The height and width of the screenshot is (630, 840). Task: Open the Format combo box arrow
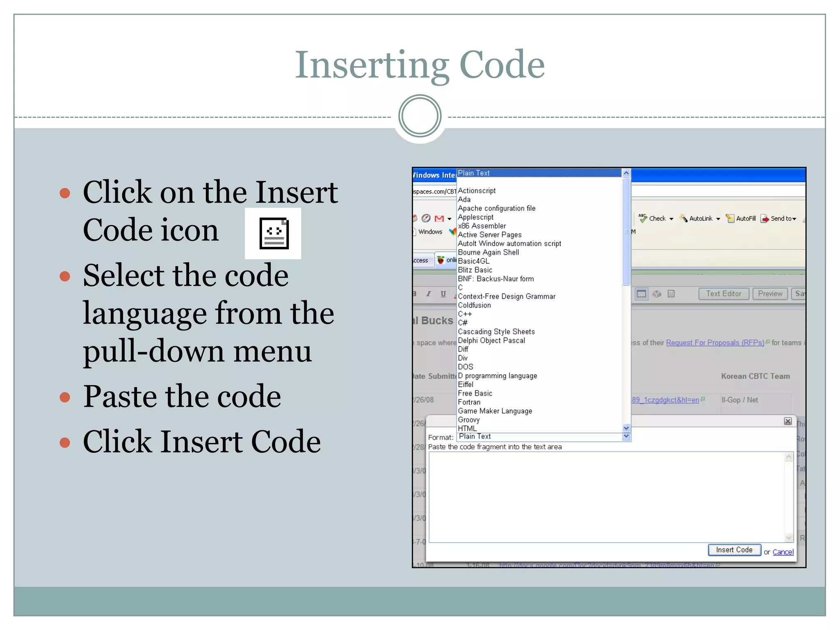[x=626, y=437]
